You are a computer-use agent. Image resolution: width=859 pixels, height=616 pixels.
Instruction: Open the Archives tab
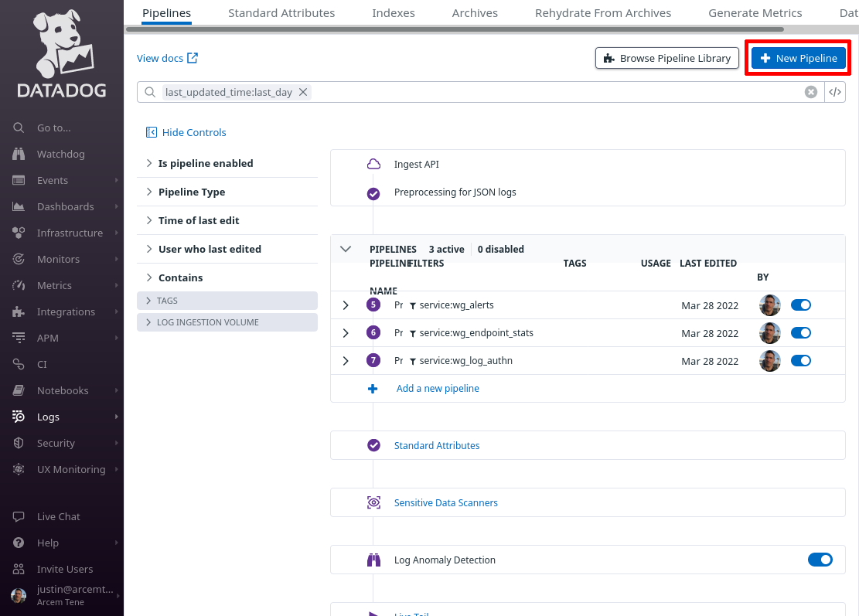[475, 12]
